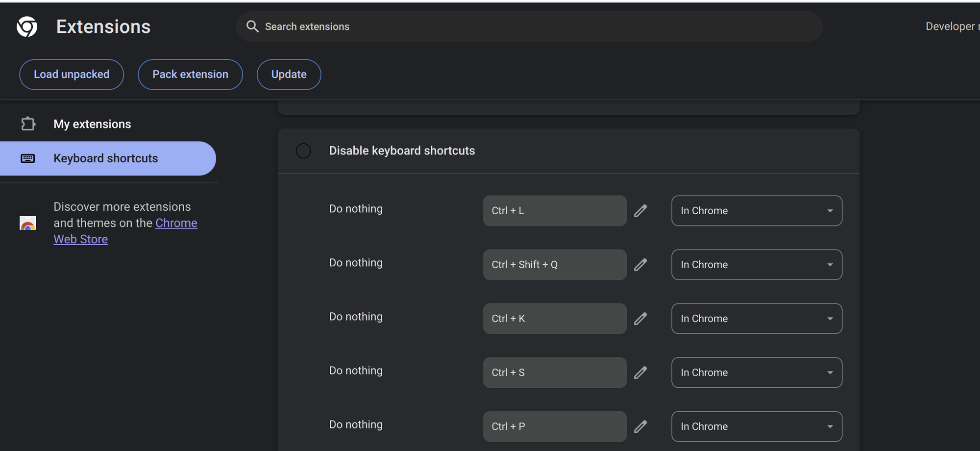
Task: Edit the Ctrl + L shortcut pencil
Action: [640, 211]
